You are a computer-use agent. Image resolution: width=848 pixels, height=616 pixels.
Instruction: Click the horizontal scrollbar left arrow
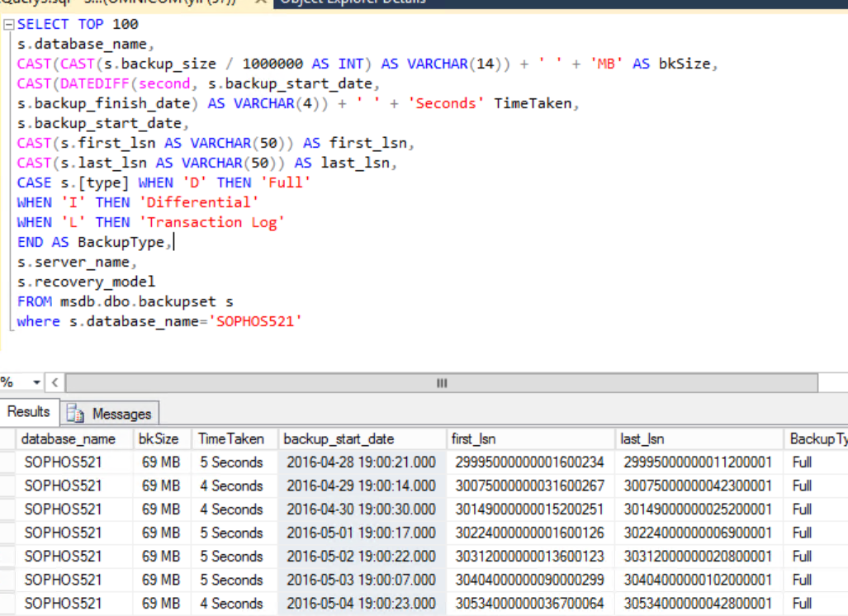click(x=54, y=383)
